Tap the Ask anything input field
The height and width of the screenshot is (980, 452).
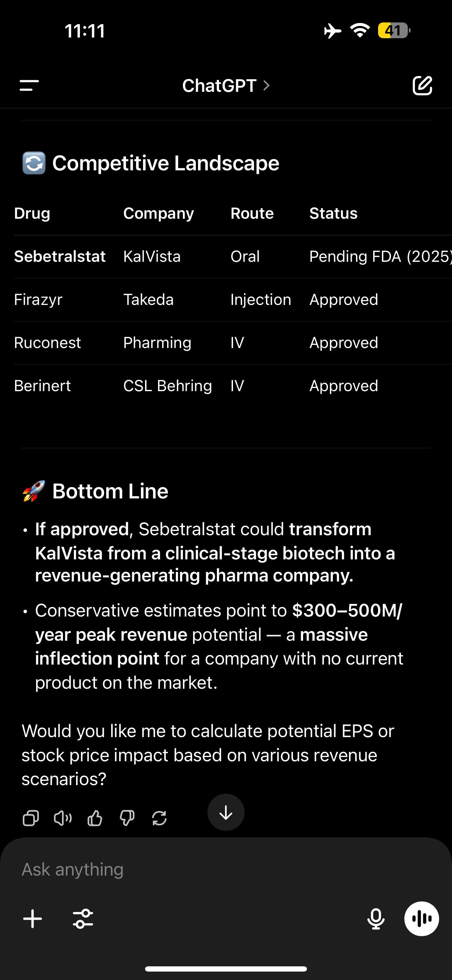point(226,869)
